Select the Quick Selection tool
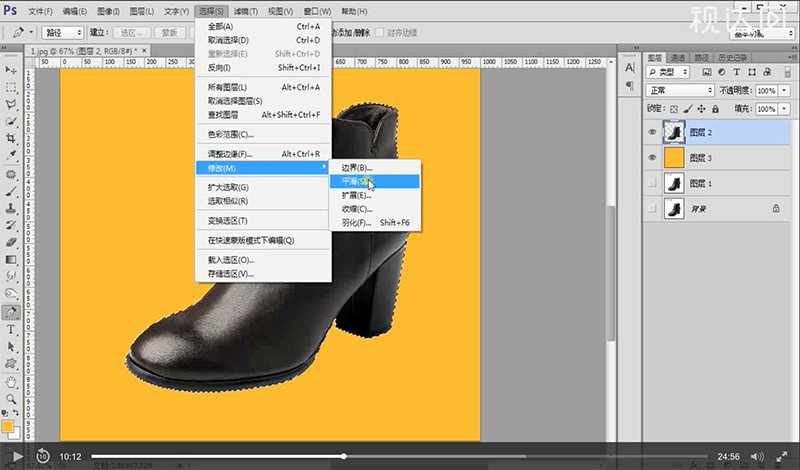The image size is (800, 470). [x=11, y=122]
